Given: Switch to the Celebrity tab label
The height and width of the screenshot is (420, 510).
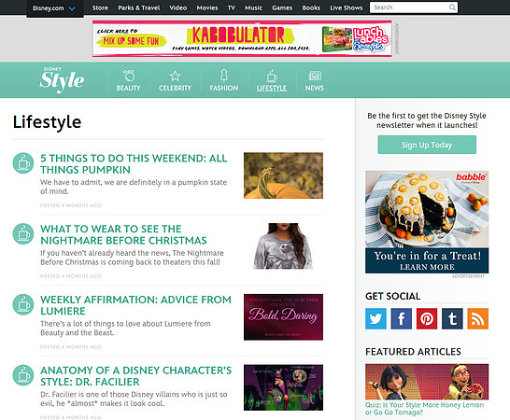Looking at the screenshot, I should tap(175, 88).
